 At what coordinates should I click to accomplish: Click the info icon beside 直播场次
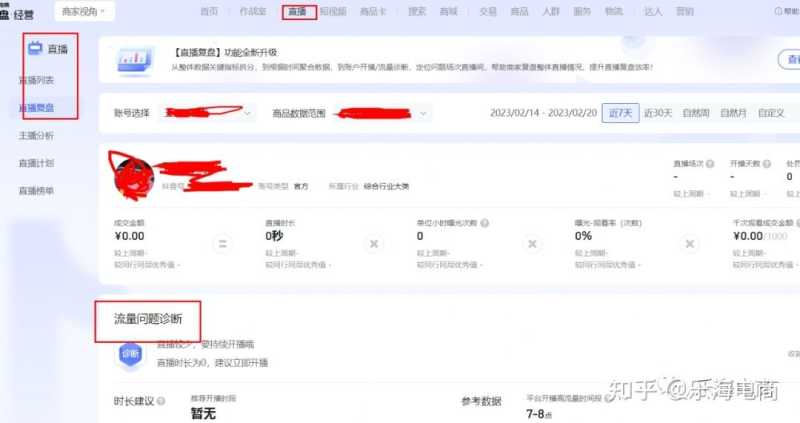710,164
